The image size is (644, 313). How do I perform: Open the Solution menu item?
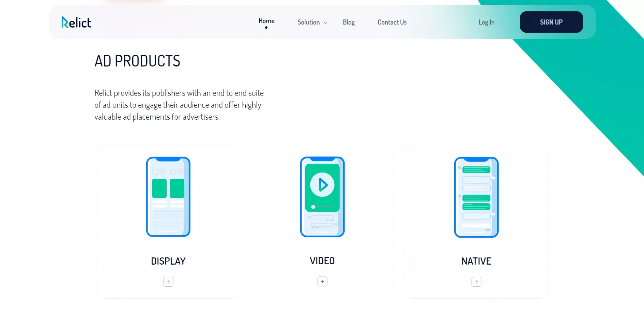click(x=308, y=22)
